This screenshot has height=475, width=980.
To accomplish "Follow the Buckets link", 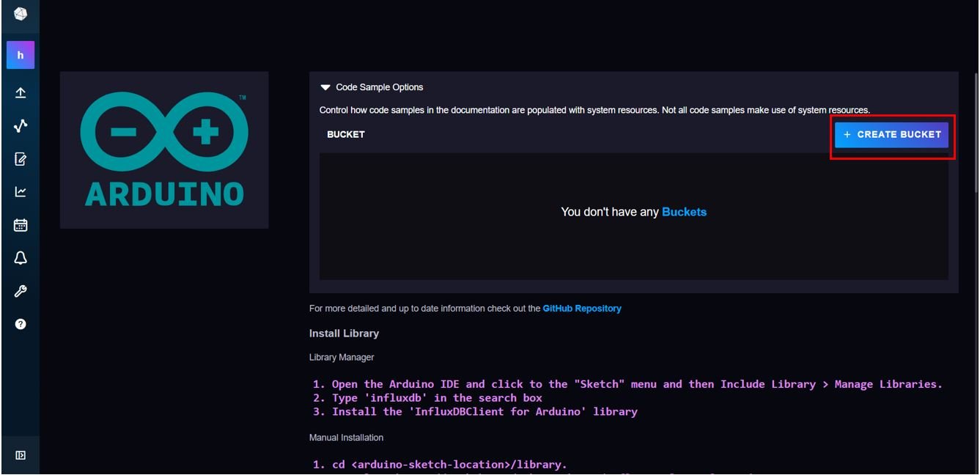I will (684, 212).
